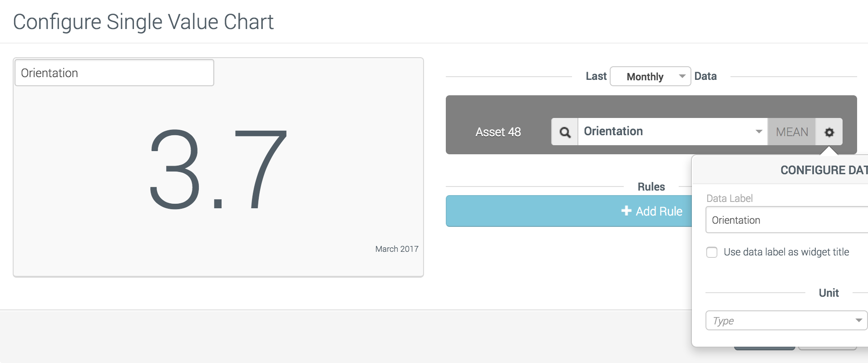Screen dimensions: 868x363
Task: Toggle the MEAN aggregation button
Action: pyautogui.click(x=792, y=132)
